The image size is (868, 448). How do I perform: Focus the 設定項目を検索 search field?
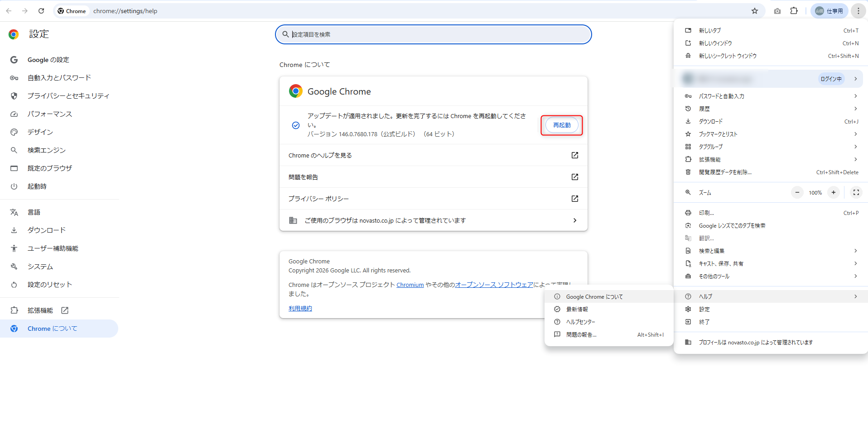[434, 34]
